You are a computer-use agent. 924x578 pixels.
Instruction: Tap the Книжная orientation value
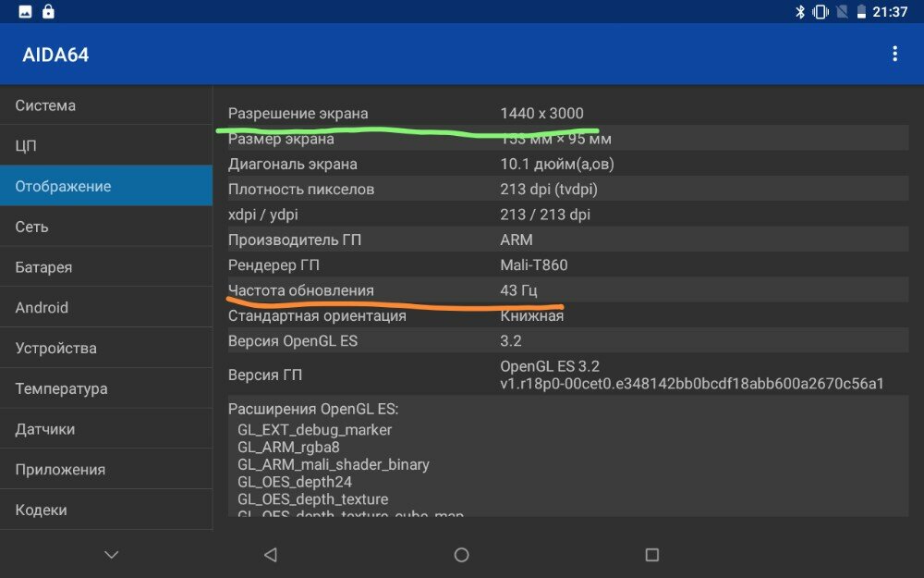(531, 315)
